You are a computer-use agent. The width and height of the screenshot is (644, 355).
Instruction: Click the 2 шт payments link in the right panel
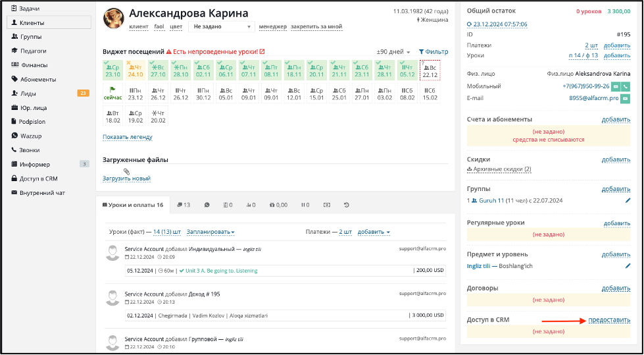click(x=591, y=45)
